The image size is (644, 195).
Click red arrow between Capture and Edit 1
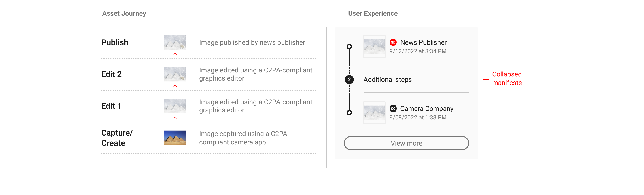click(175, 122)
